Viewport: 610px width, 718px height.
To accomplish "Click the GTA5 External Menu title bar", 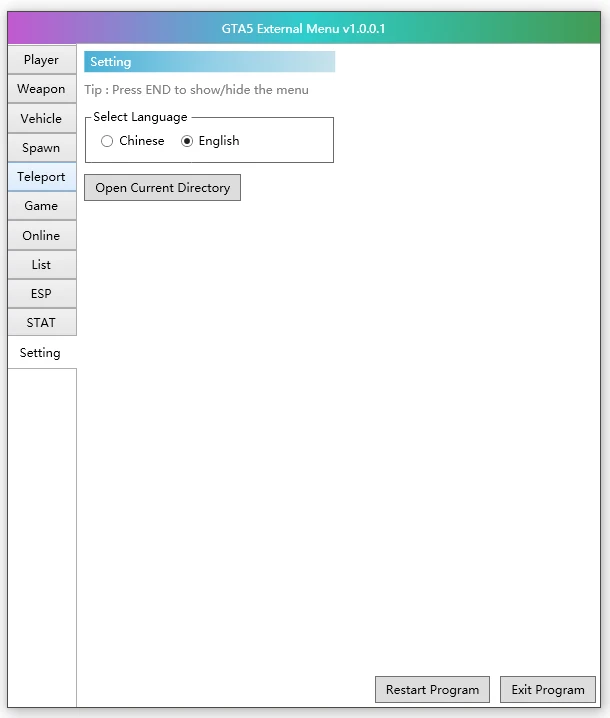I will [x=304, y=28].
